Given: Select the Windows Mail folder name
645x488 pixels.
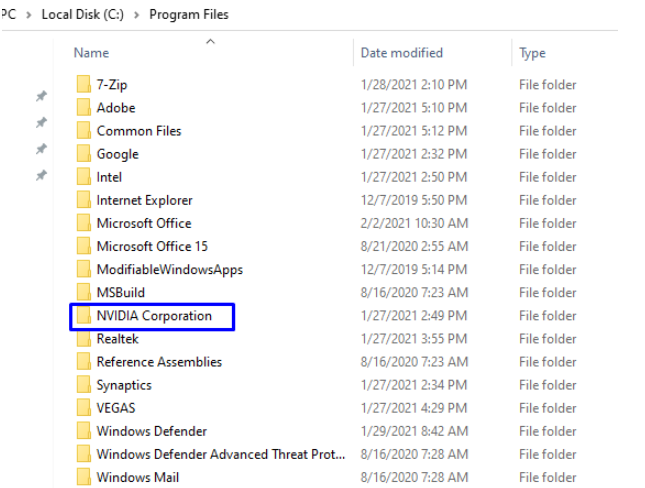Looking at the screenshot, I should (138, 477).
